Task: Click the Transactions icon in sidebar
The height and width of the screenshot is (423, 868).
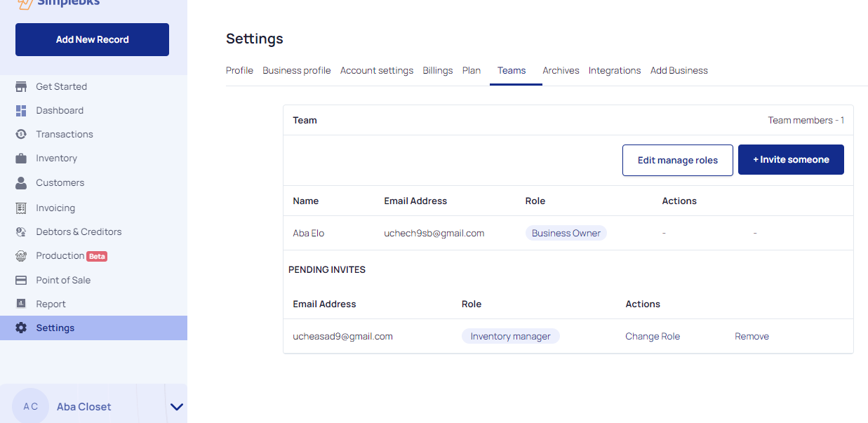Action: coord(21,135)
